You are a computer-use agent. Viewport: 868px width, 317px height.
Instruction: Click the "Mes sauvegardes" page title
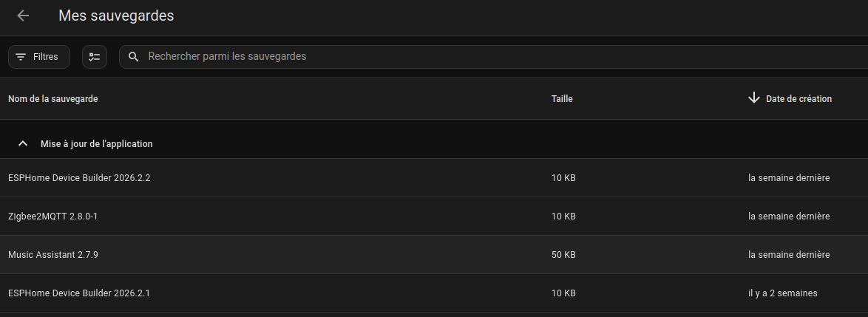[116, 16]
